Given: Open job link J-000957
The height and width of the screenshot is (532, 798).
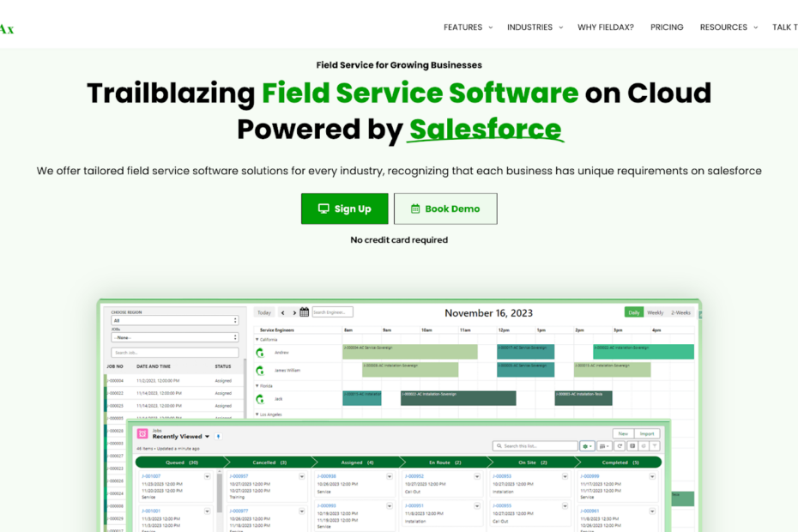Looking at the screenshot, I should [x=239, y=476].
